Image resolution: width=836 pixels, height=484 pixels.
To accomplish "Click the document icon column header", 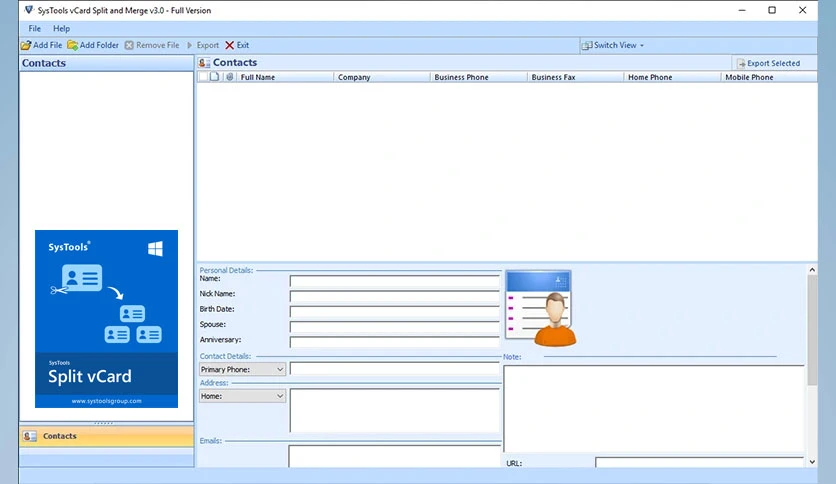I will click(214, 77).
